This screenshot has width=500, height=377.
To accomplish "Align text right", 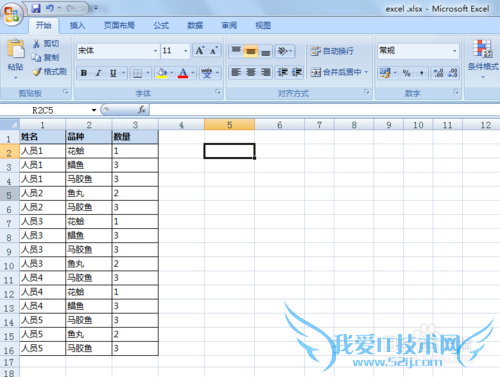I will [265, 72].
